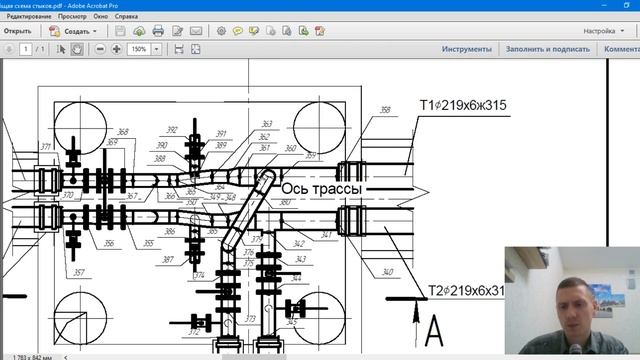Click the email envelope icon

[x=196, y=31]
